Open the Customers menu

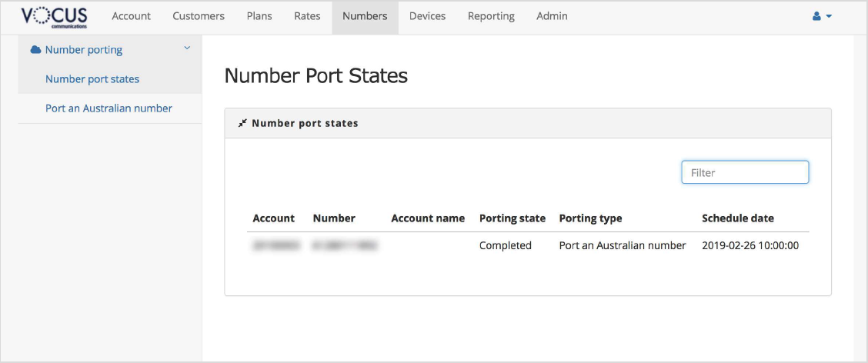pos(199,16)
